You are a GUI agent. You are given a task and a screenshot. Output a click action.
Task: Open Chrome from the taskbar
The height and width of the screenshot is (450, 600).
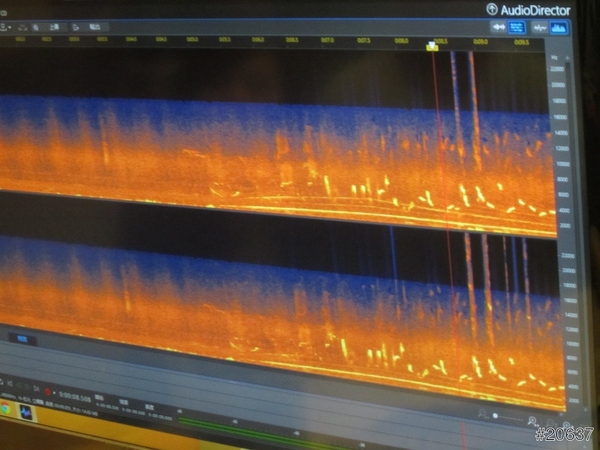6,410
